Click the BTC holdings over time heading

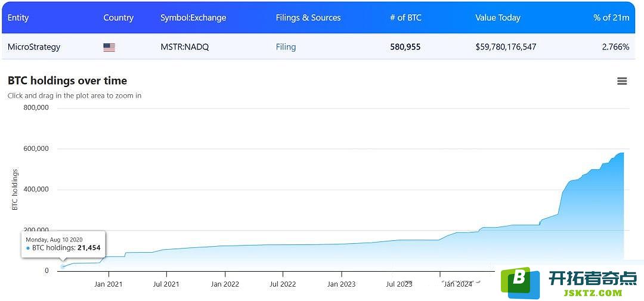[x=67, y=81]
